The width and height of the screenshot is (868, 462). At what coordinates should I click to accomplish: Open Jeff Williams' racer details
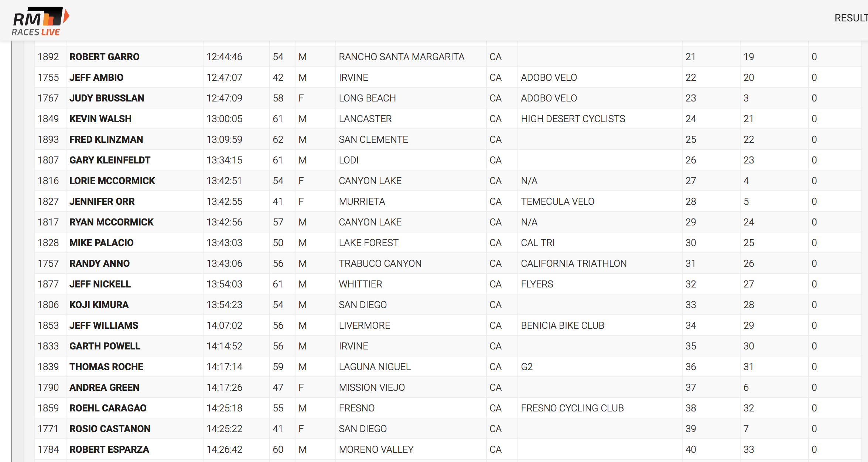(x=104, y=325)
